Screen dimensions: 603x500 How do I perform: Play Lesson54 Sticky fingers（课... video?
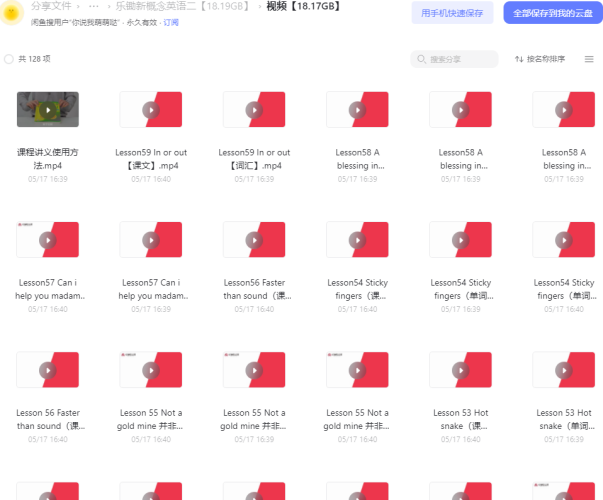[x=357, y=240]
